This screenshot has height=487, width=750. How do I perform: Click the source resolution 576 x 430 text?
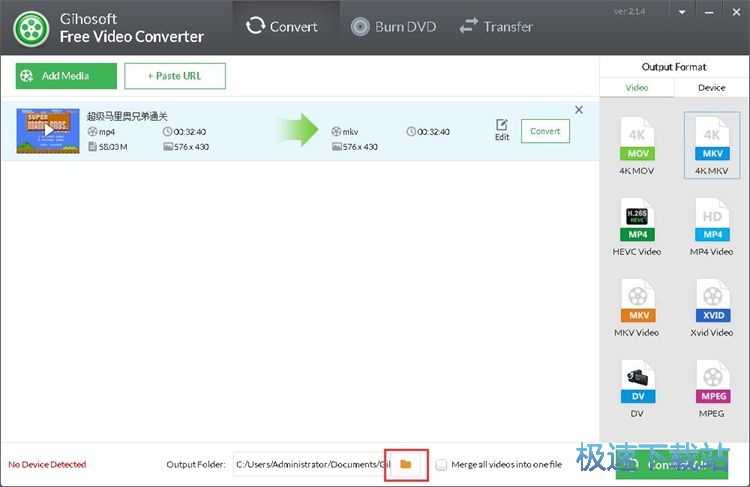coord(191,147)
